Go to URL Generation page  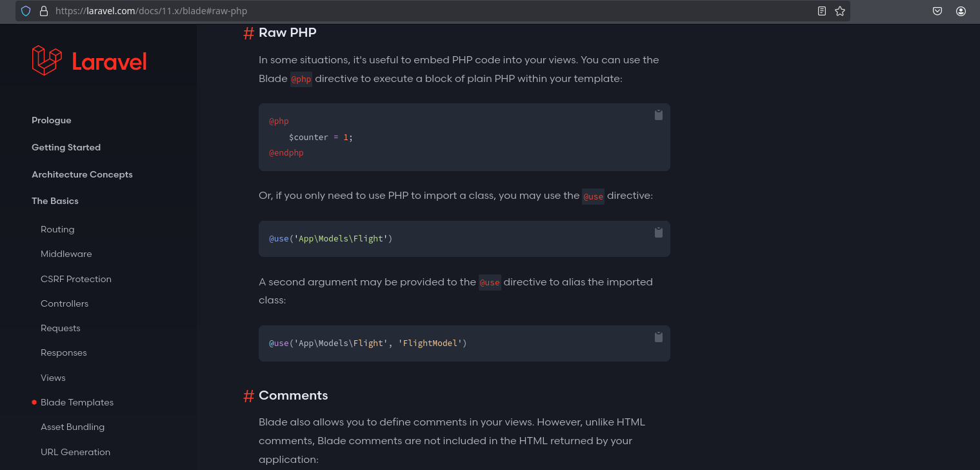click(75, 452)
